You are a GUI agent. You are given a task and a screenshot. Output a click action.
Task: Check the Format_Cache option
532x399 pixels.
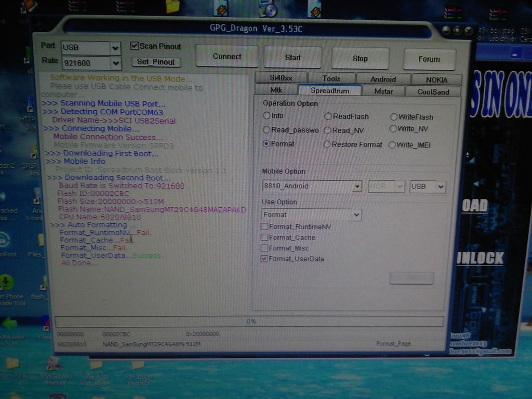click(x=265, y=237)
